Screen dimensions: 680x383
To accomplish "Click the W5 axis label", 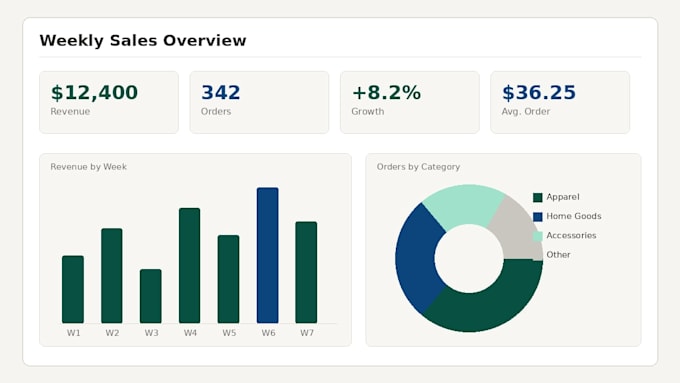I will click(x=229, y=333).
